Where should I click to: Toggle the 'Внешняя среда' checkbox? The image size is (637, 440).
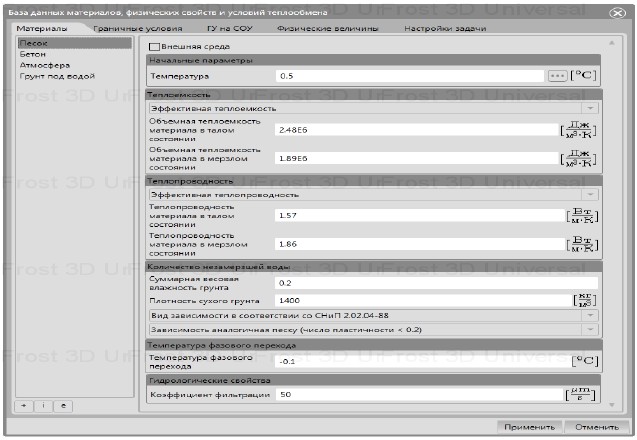click(154, 47)
